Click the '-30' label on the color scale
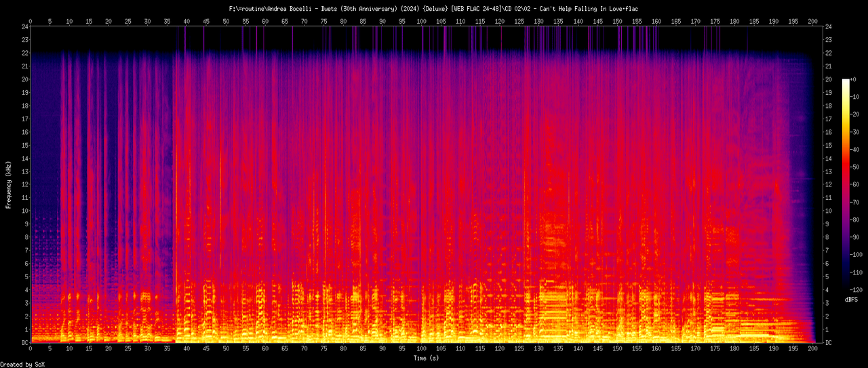The image size is (868, 368). pos(854,131)
